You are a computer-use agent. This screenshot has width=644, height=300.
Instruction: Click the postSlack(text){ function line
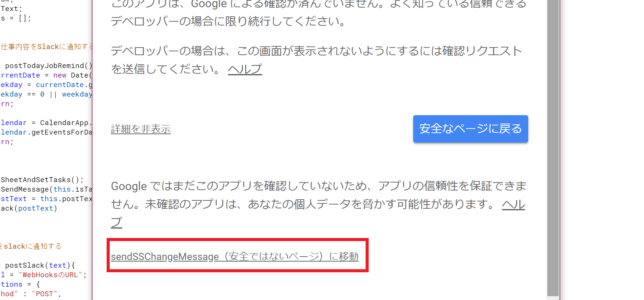point(38,265)
